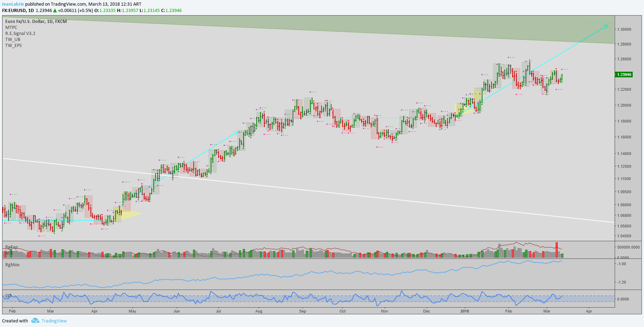Viewport: 644px width, 327px height.
Task: Click the Mar month label on time axis
Action: coord(51,311)
